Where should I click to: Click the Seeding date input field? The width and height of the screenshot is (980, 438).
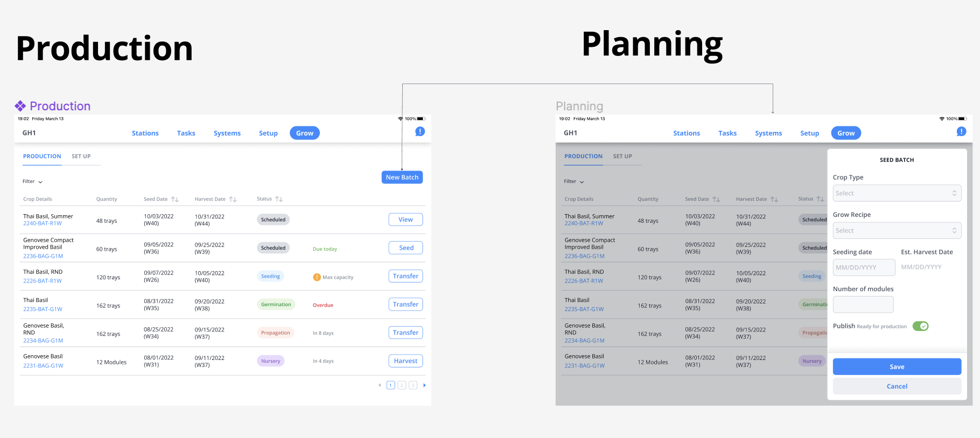863,267
